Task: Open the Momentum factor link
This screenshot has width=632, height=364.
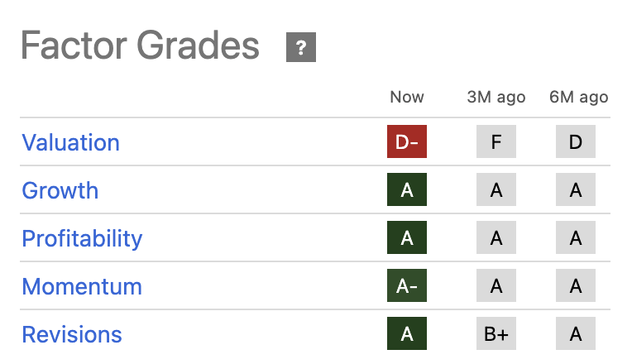Action: click(82, 286)
